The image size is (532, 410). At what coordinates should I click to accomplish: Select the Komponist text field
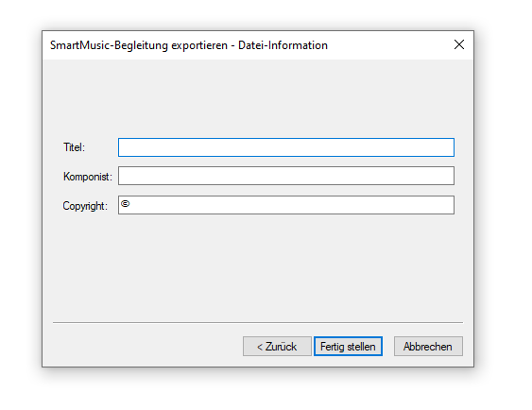pyautogui.click(x=286, y=176)
